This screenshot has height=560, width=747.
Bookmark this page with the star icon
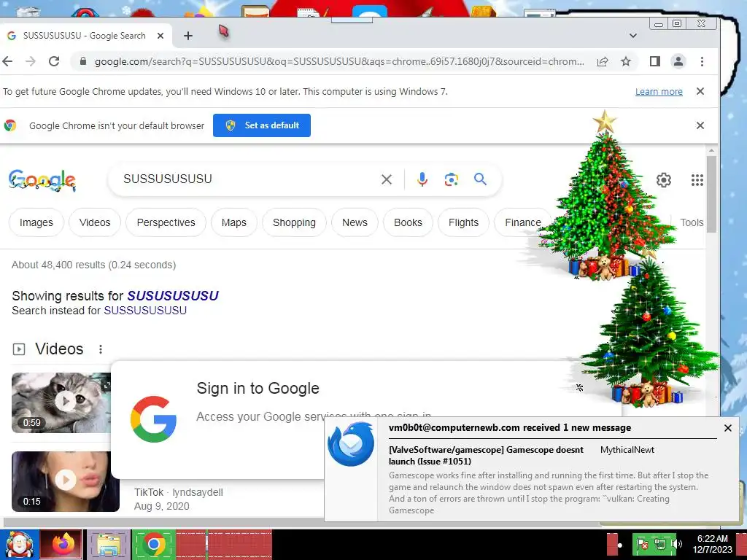tap(626, 61)
